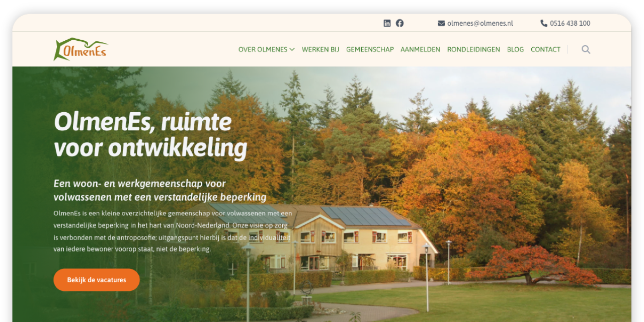The image size is (644, 322).
Task: Open the Over Olmenes menu
Action: (263, 49)
